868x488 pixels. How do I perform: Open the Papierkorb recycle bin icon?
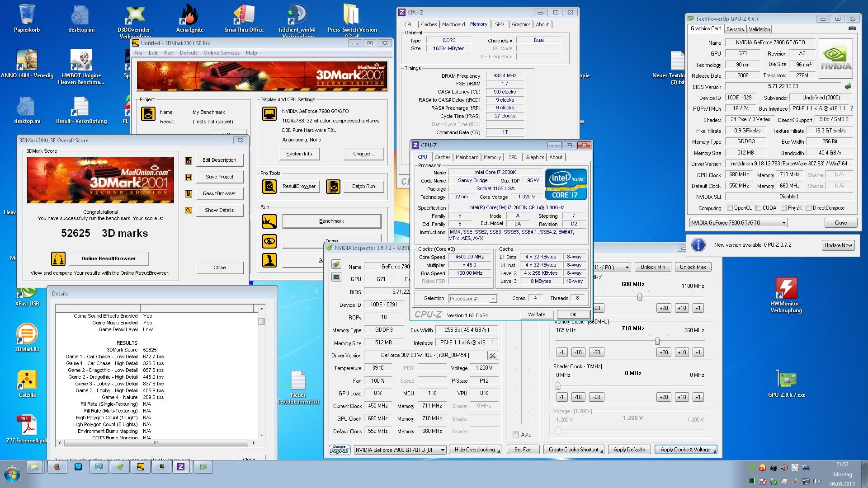27,18
